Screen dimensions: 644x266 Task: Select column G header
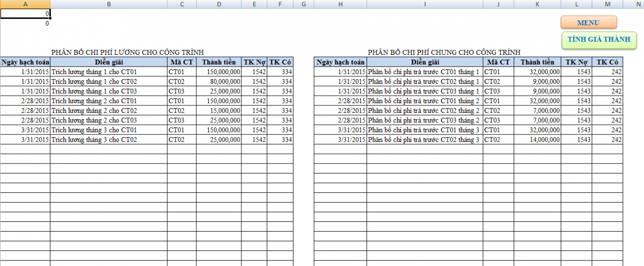pos(304,4)
